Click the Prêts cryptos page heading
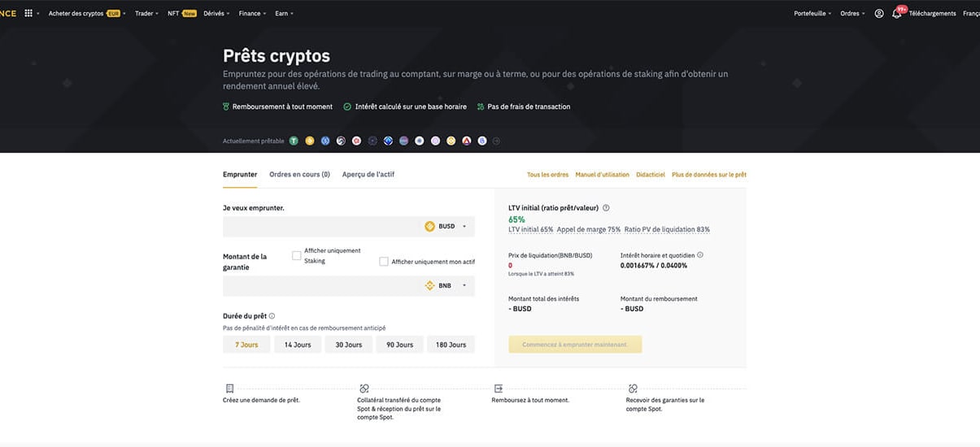 277,56
